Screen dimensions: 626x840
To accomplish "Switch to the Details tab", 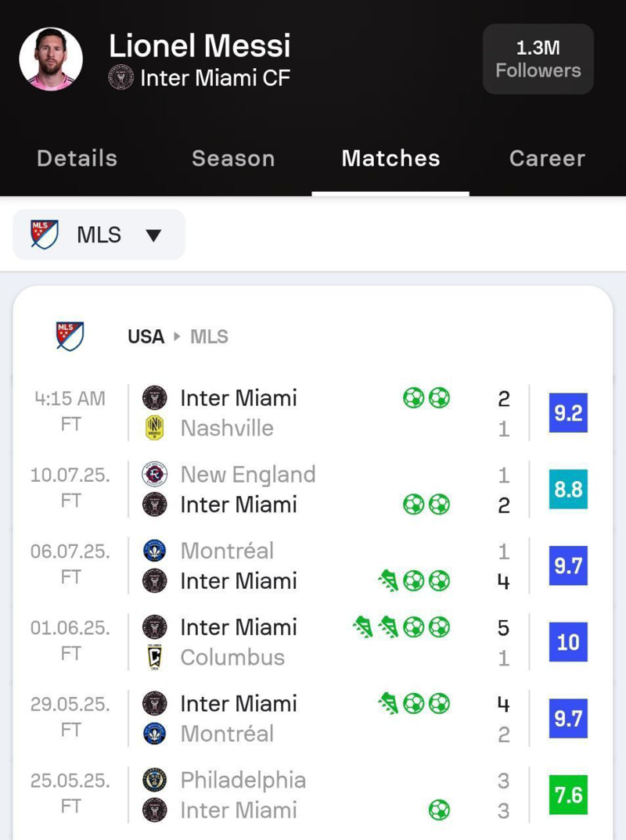I will pos(77,158).
